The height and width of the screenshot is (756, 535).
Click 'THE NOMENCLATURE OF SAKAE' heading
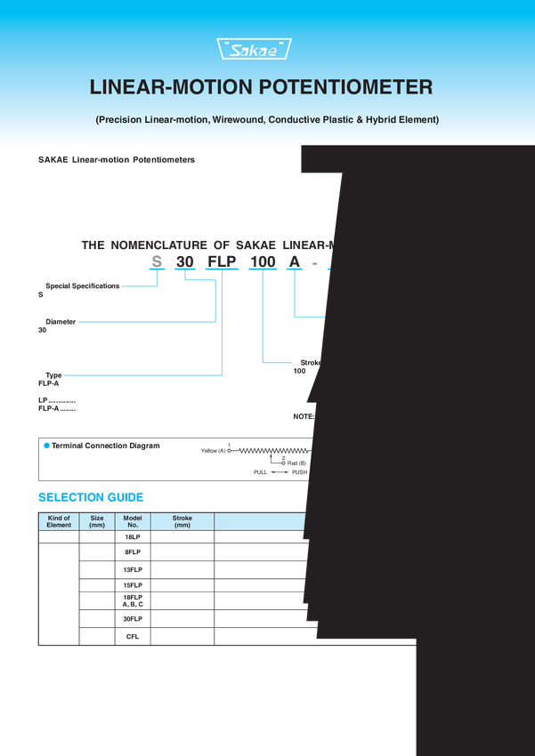pyautogui.click(x=208, y=245)
